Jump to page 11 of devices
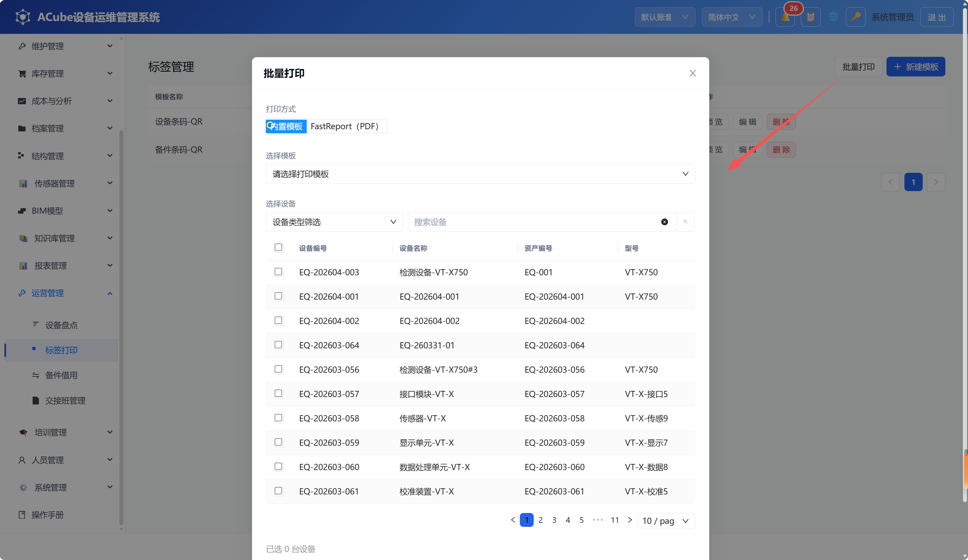The height and width of the screenshot is (560, 968). (615, 520)
